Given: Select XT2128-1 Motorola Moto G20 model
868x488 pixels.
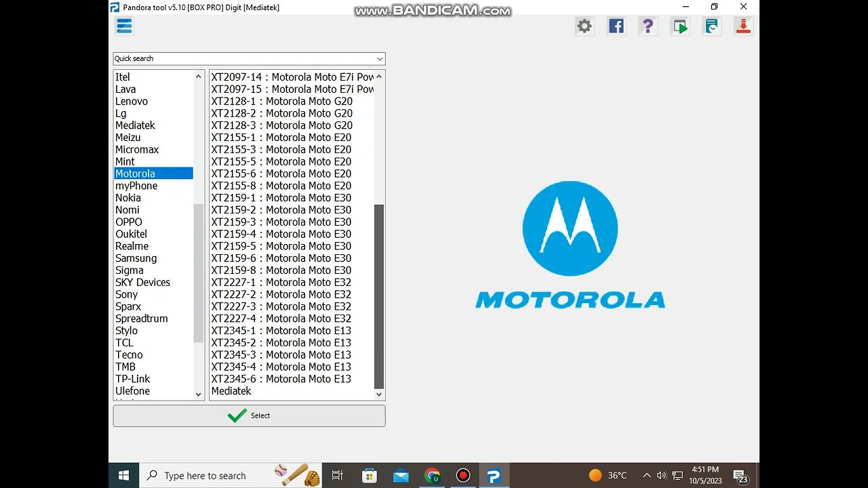Looking at the screenshot, I should [x=281, y=101].
